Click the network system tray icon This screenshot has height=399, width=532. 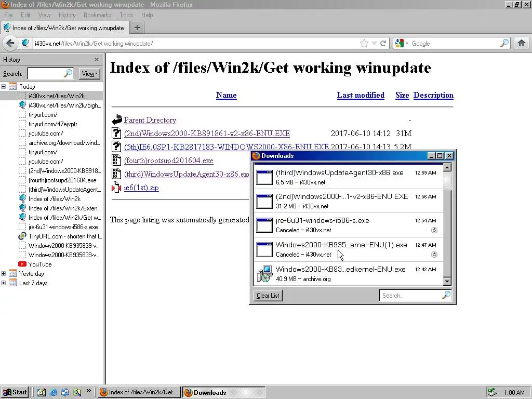click(x=492, y=393)
